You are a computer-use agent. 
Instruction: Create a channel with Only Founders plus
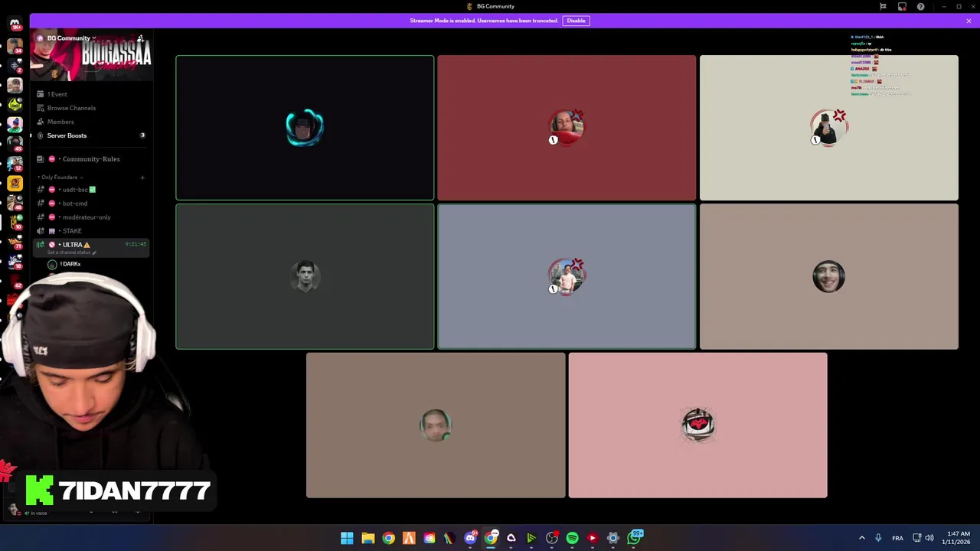pyautogui.click(x=142, y=178)
